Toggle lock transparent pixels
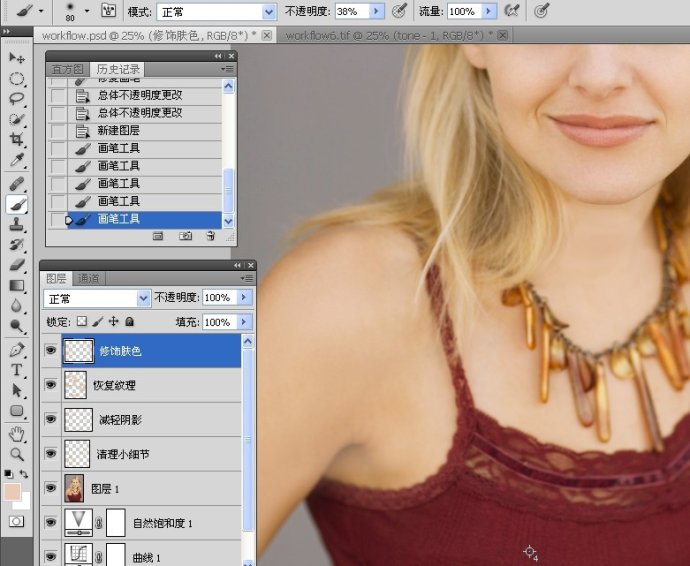690x566 pixels. [82, 321]
